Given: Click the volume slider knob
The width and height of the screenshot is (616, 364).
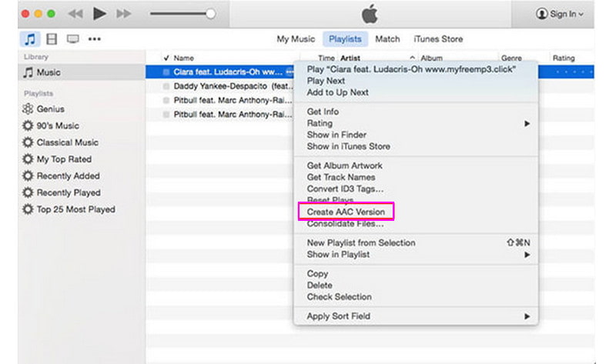Looking at the screenshot, I should coord(210,14).
